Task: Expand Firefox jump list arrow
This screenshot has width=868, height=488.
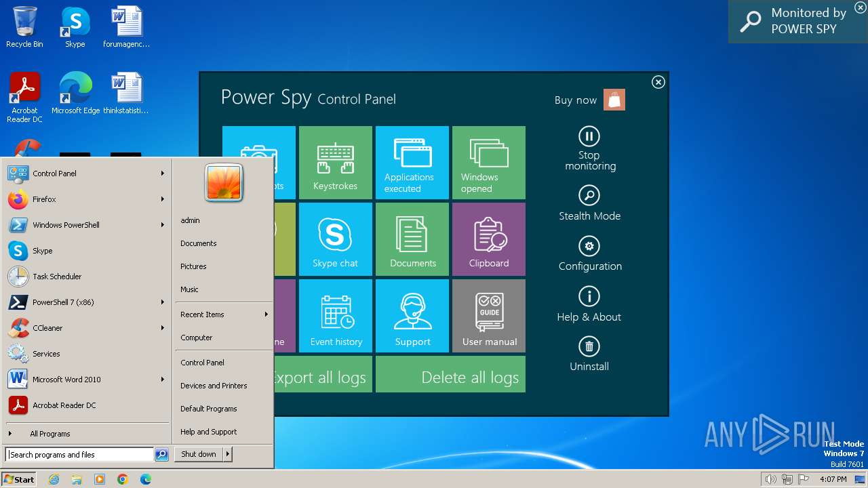Action: 163,199
